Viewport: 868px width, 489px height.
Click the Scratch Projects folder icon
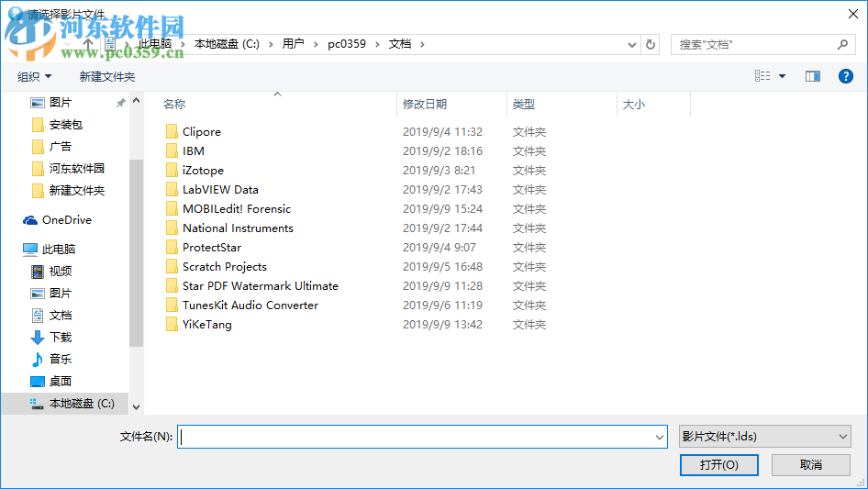[x=172, y=267]
